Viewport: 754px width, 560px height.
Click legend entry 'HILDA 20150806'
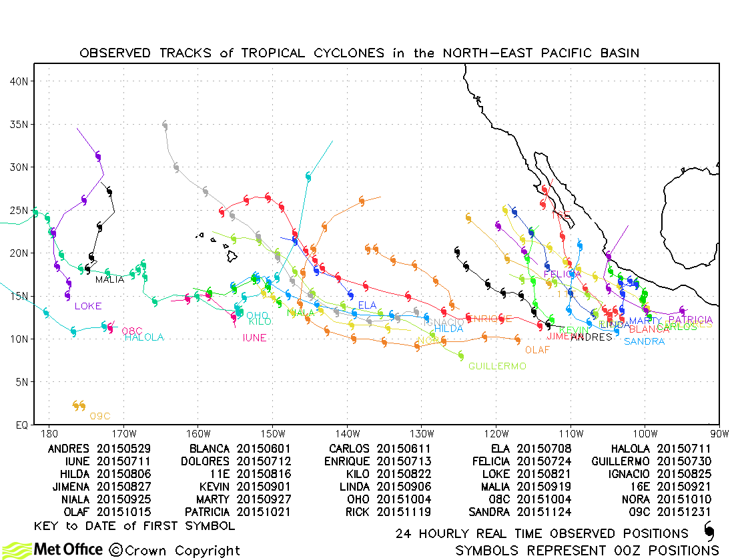(x=105, y=474)
